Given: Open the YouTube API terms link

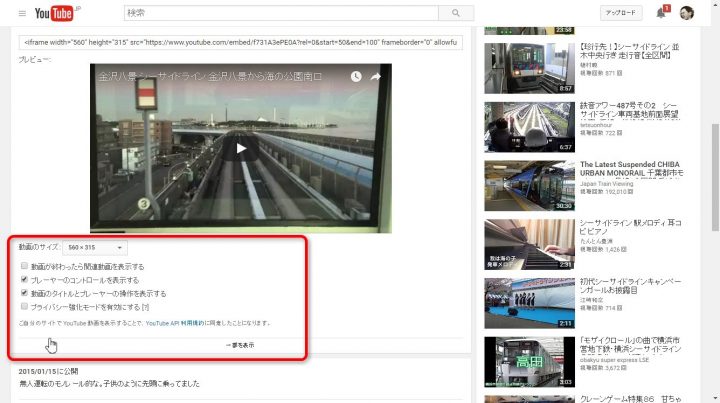Looking at the screenshot, I should [x=174, y=323].
